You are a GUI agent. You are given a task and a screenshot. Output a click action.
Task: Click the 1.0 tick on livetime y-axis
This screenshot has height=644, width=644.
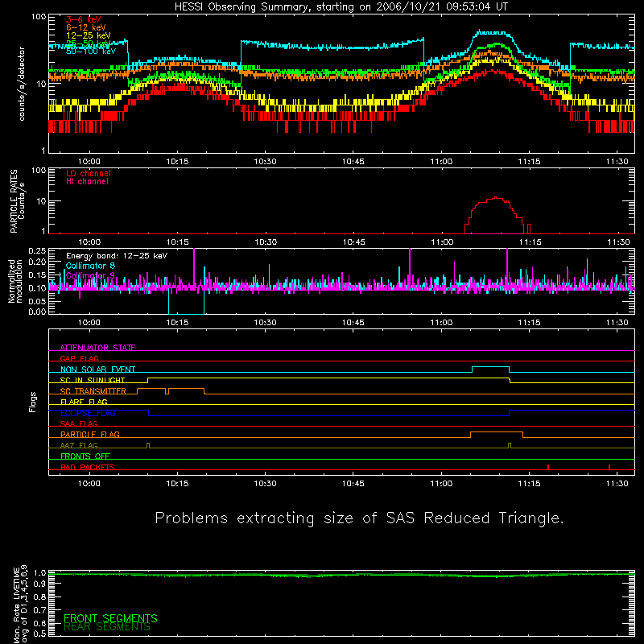coord(39,572)
